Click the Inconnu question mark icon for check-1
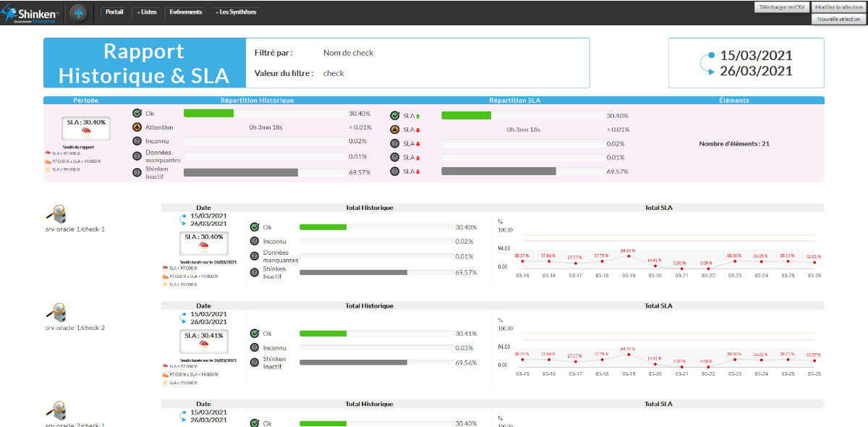 pos(255,241)
